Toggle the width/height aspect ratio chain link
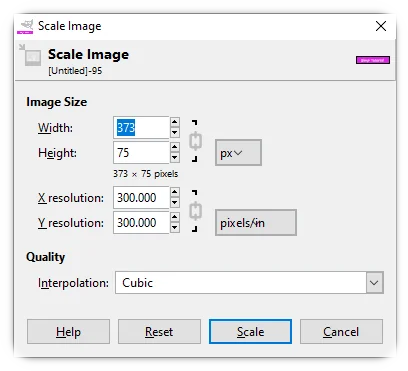The image size is (408, 371). click(196, 141)
